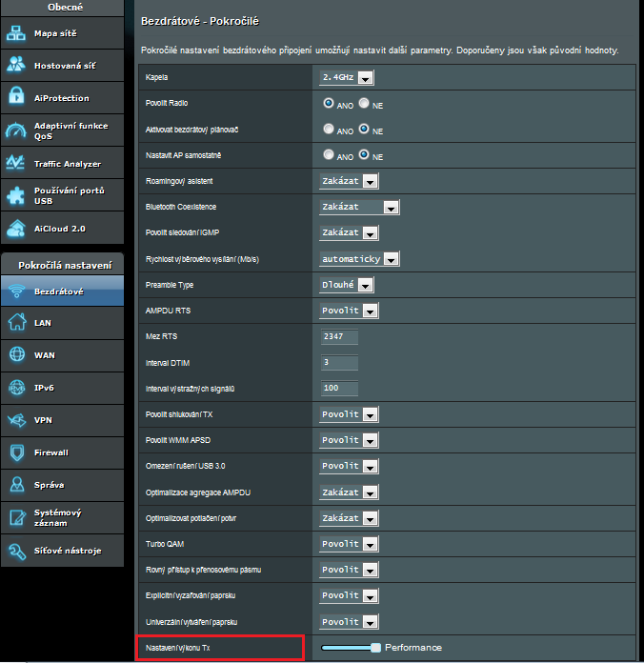The height and width of the screenshot is (663, 644).
Task: Click the USB ports puzzle piece icon
Action: pos(16,195)
